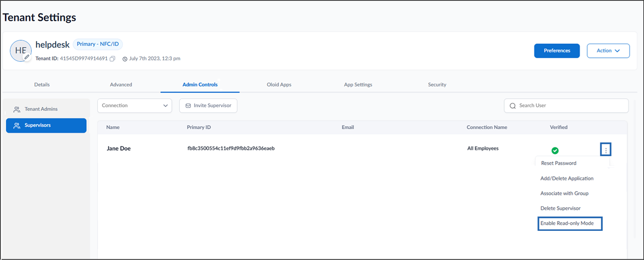Select Add/Delete Application menu option
This screenshot has width=644, height=260.
(x=567, y=178)
